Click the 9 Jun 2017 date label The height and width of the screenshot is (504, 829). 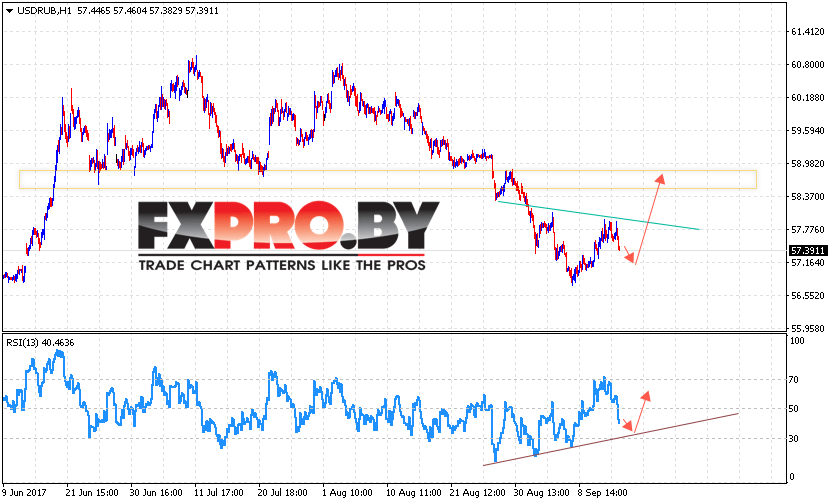point(24,493)
